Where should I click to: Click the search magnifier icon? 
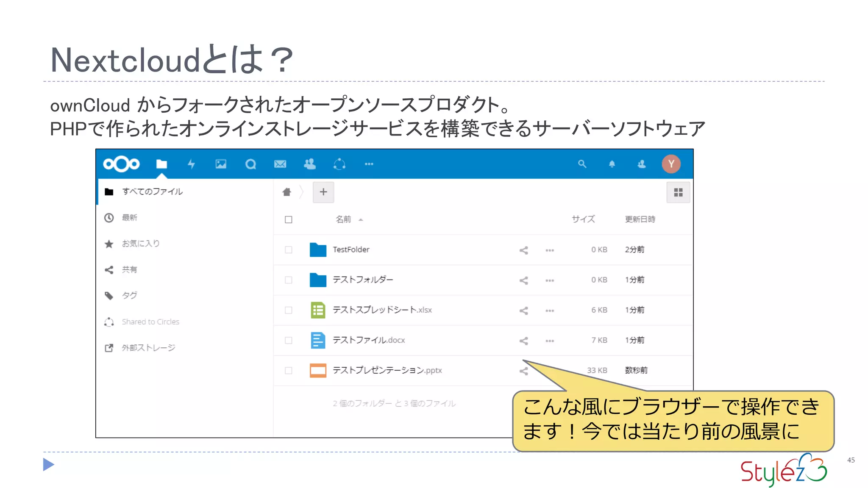coord(582,164)
